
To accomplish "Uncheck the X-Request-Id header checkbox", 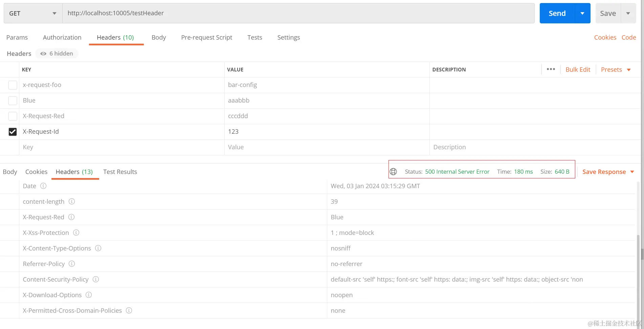I will [x=13, y=132].
